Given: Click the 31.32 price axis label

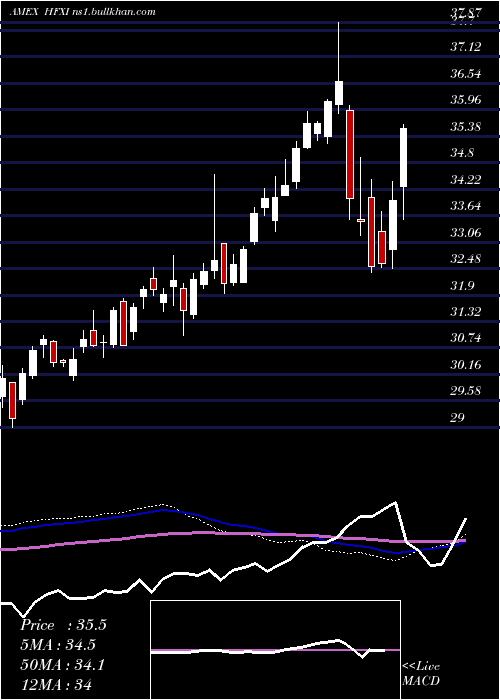Looking at the screenshot, I should tap(466, 312).
